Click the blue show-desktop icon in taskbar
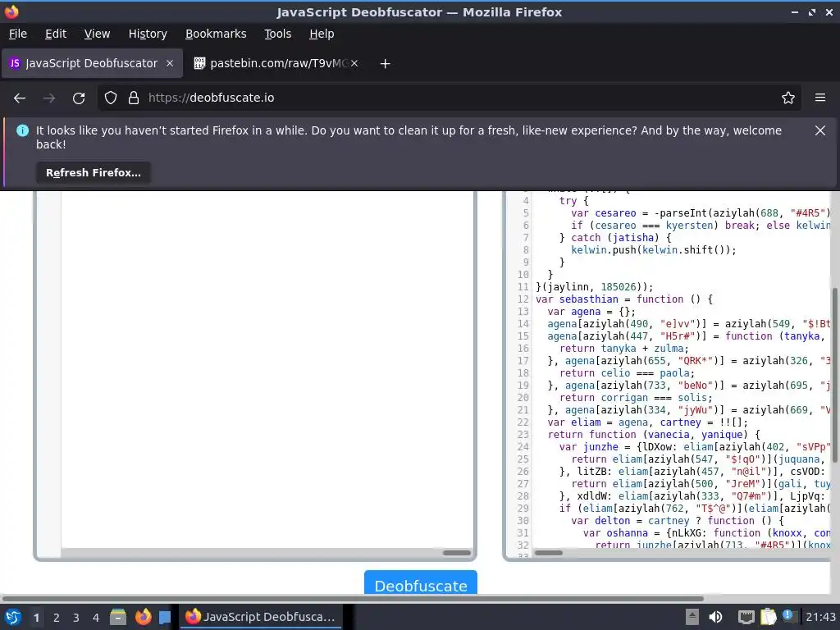This screenshot has width=840, height=630. click(164, 617)
